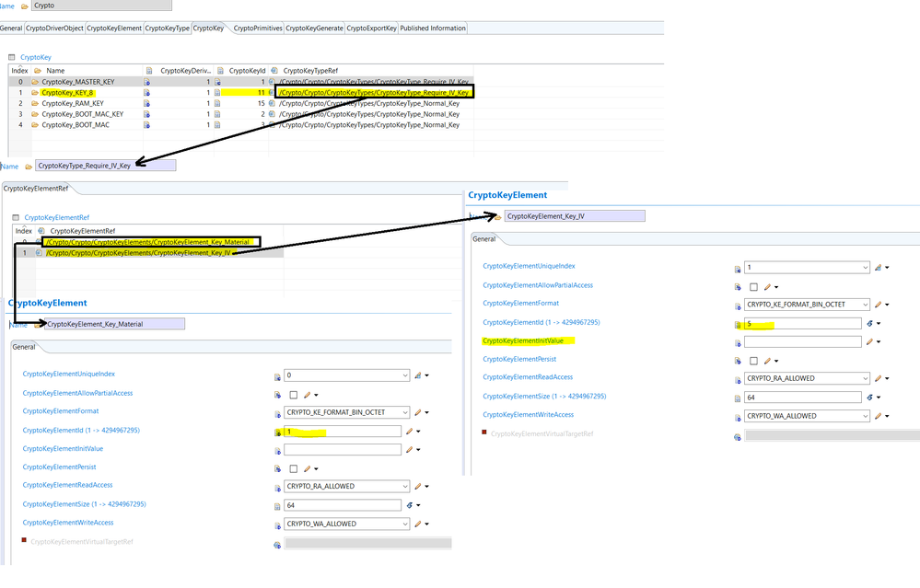Click the CryptoKeyTypeRef column header
This screenshot has height=588, width=920.
310,70
